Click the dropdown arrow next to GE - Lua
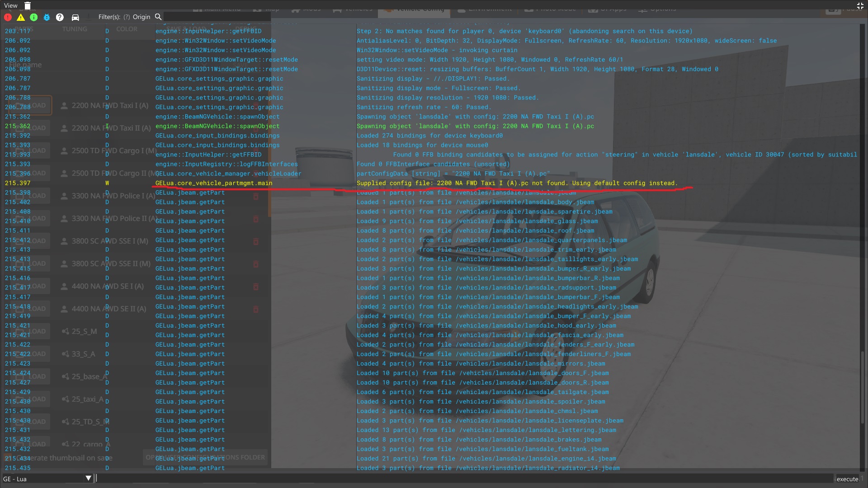Image resolution: width=868 pixels, height=488 pixels. pos(88,479)
